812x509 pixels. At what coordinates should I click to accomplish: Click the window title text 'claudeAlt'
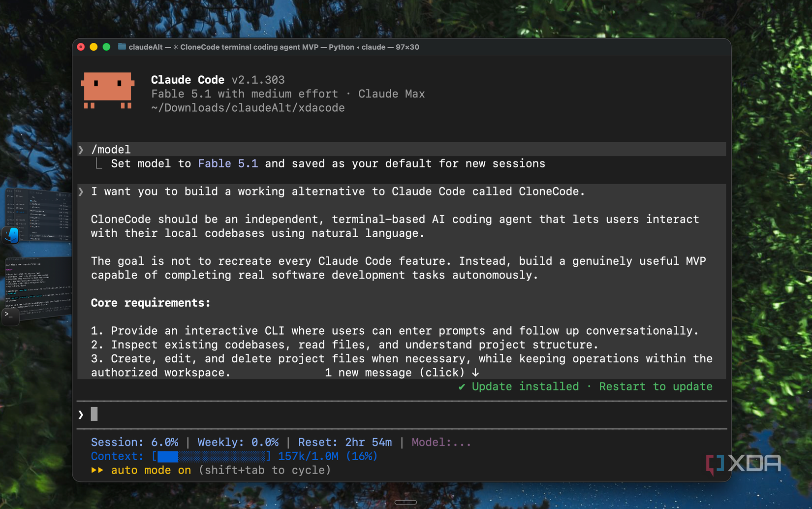point(146,47)
